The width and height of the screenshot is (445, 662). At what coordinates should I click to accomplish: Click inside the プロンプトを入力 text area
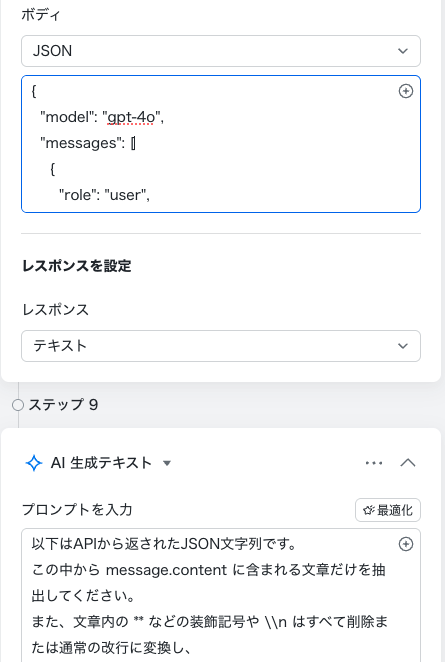[221, 595]
